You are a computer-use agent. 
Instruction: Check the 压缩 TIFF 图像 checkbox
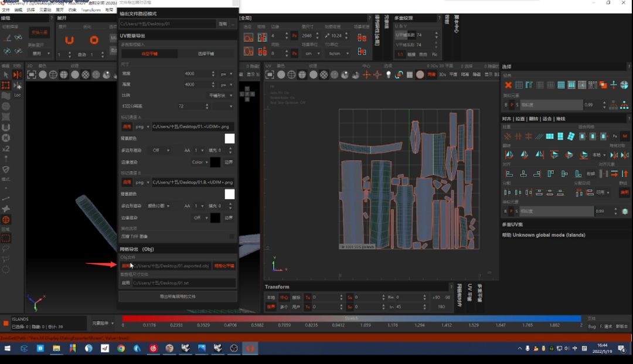232,236
